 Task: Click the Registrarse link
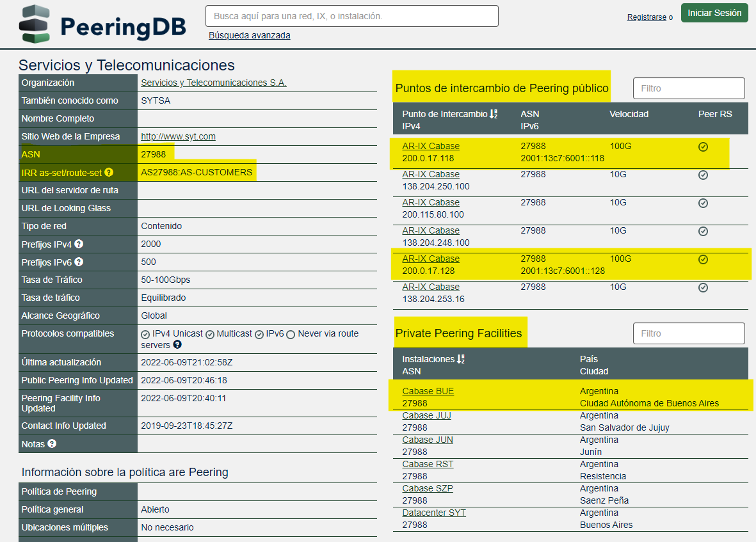coord(647,17)
